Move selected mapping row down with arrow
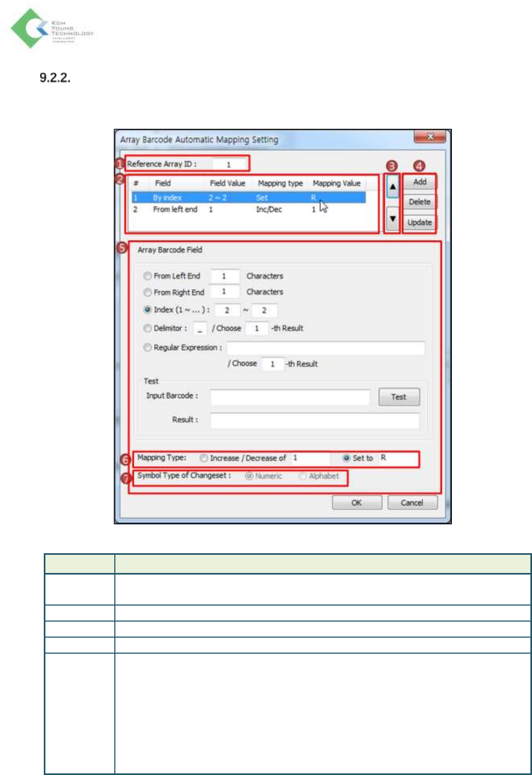 [393, 219]
